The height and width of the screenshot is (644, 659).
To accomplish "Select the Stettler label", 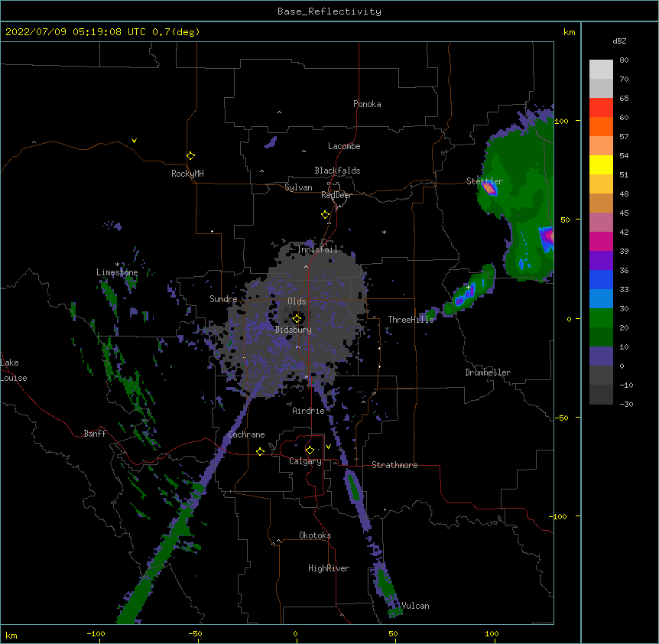I will coord(485,181).
